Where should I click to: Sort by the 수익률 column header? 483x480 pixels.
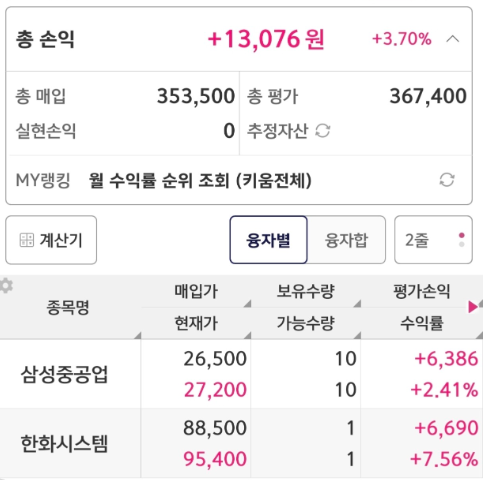coord(422,323)
